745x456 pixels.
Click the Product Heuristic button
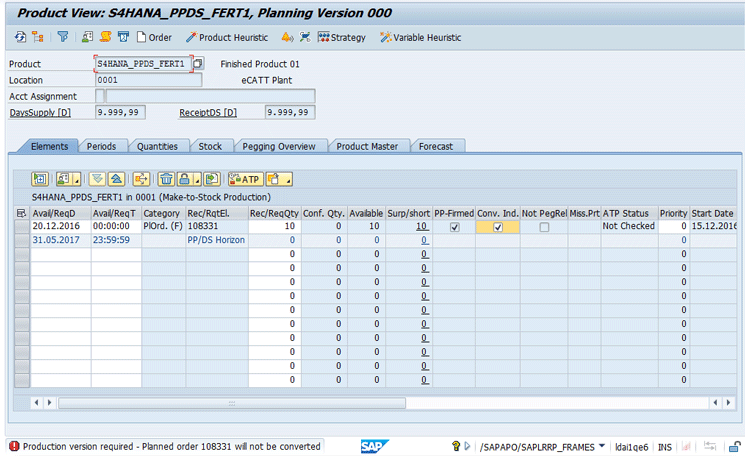(227, 37)
